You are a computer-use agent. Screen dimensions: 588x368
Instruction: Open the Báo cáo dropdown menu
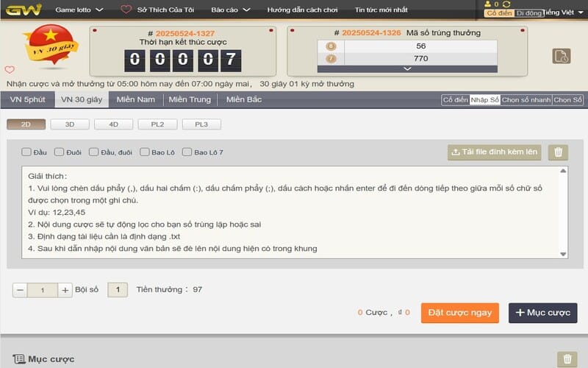point(230,10)
